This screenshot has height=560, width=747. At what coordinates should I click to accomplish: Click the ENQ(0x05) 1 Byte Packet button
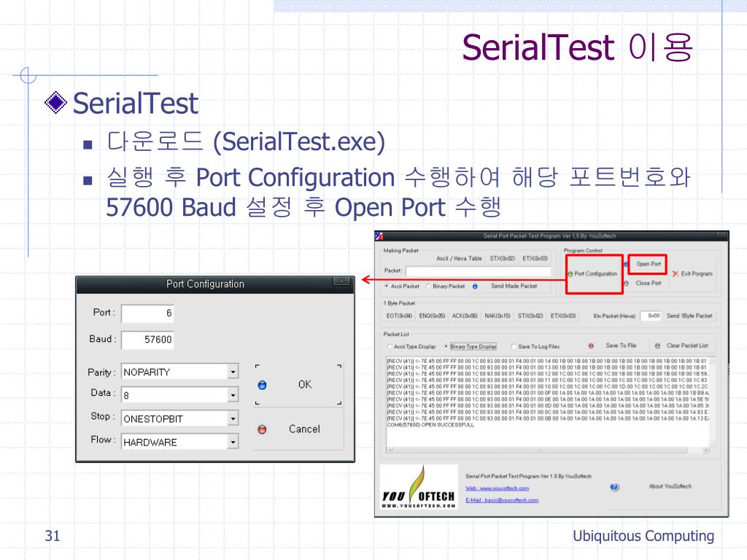(x=432, y=316)
